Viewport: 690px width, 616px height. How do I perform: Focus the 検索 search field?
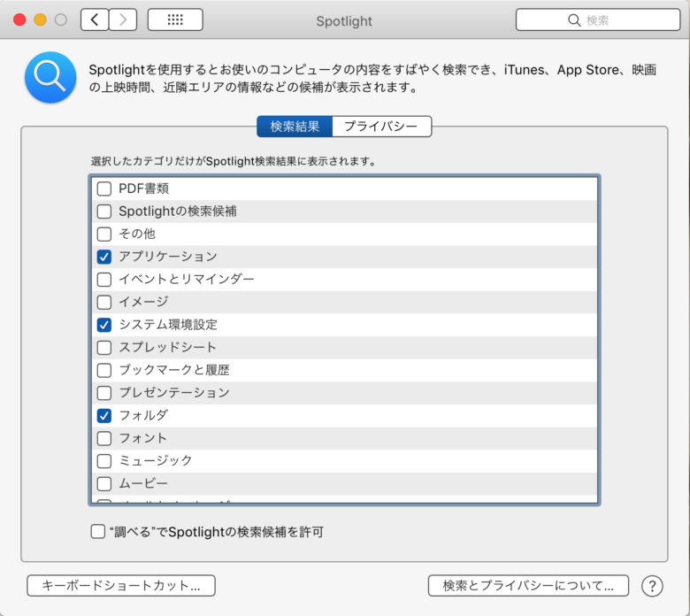[x=598, y=20]
